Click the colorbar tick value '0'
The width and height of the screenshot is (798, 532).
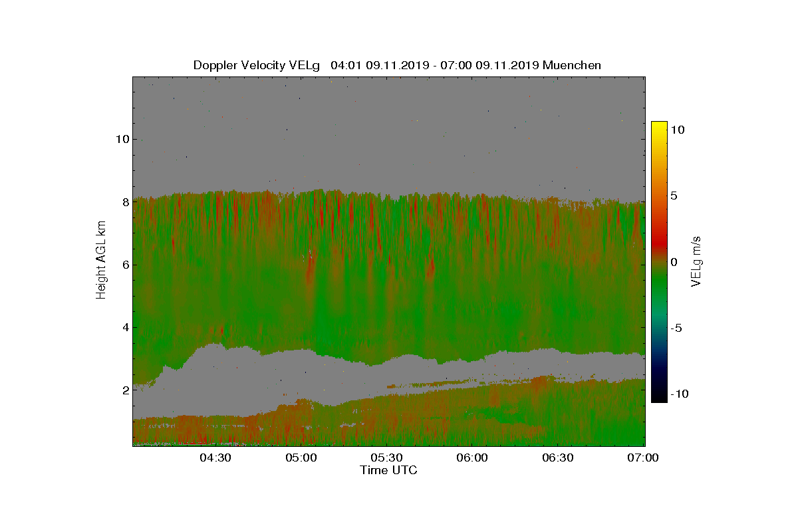[674, 262]
